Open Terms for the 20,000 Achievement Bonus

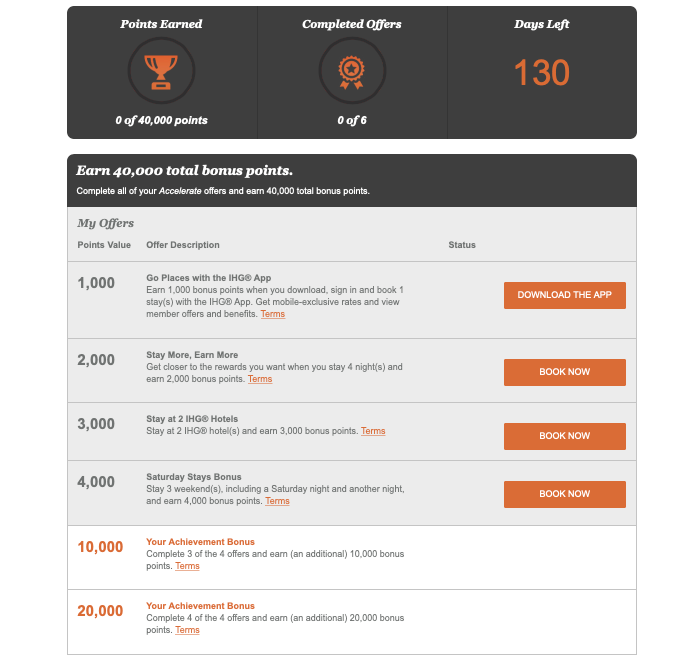[x=187, y=631]
